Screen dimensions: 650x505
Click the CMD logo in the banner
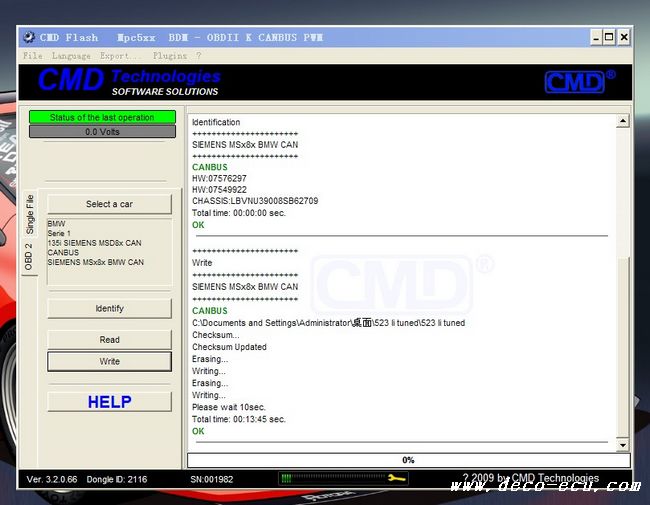point(580,81)
